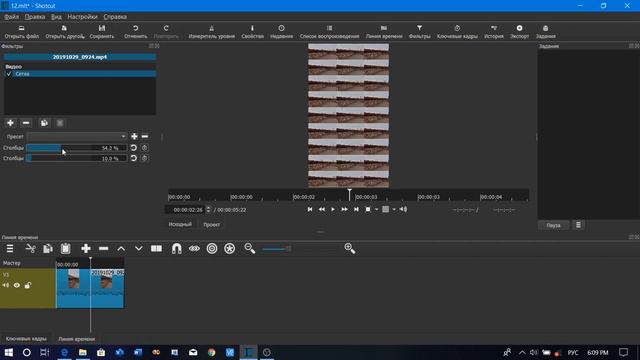Adjust the first Столбцы slider at 54.2%
Image resolution: width=640 pixels, height=360 pixels.
pyautogui.click(x=76, y=148)
